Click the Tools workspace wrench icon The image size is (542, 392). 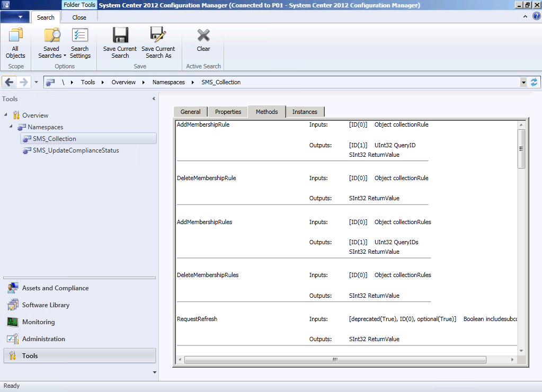click(13, 355)
